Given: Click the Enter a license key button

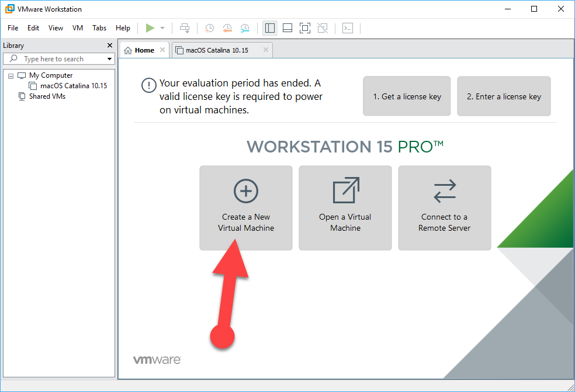Looking at the screenshot, I should coord(504,96).
